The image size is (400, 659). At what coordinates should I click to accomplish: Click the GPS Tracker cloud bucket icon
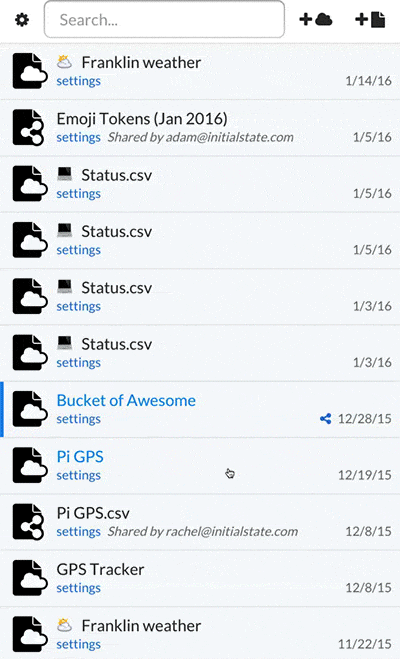(x=29, y=578)
